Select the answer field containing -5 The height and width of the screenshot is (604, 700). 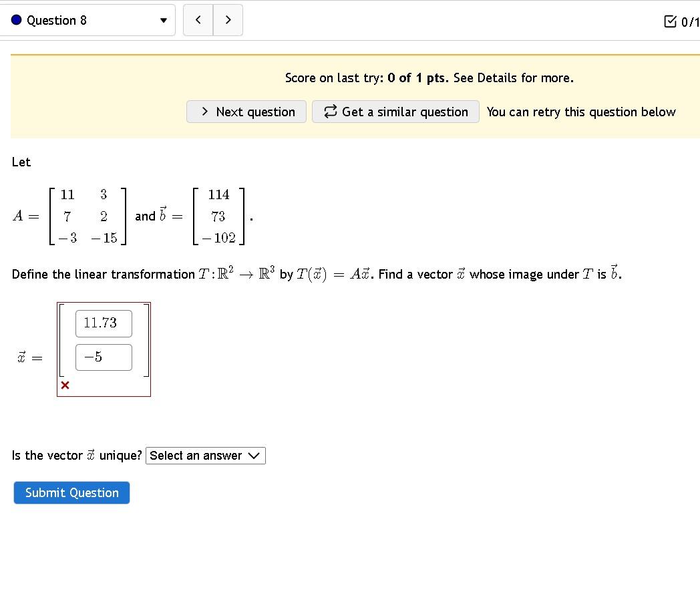104,357
